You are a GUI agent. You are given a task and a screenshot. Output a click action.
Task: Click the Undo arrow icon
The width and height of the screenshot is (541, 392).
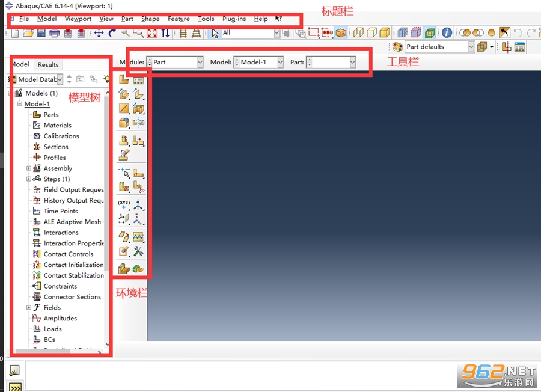[x=518, y=33]
